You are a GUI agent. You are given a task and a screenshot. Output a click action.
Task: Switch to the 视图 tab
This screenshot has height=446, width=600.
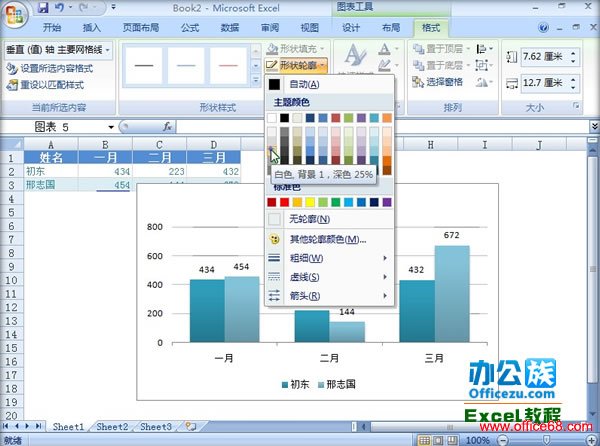point(310,28)
